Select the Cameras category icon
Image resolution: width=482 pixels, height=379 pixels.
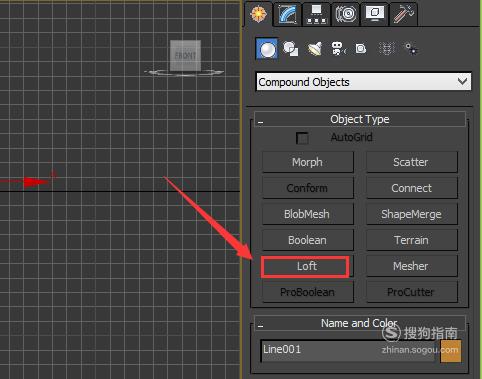(x=338, y=49)
